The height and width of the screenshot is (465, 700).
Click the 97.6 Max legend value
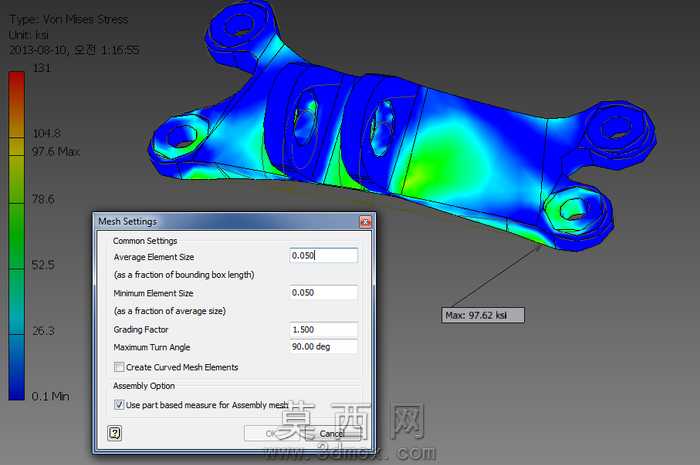[56, 152]
